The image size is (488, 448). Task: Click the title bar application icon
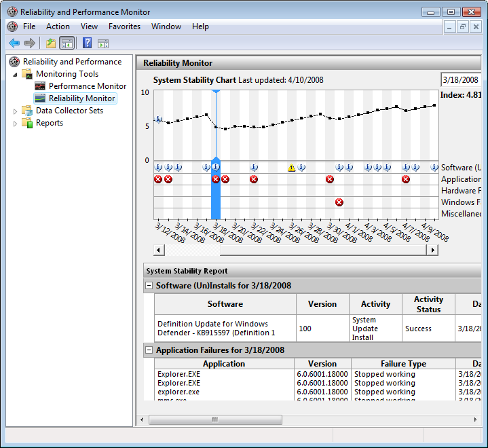coord(12,12)
